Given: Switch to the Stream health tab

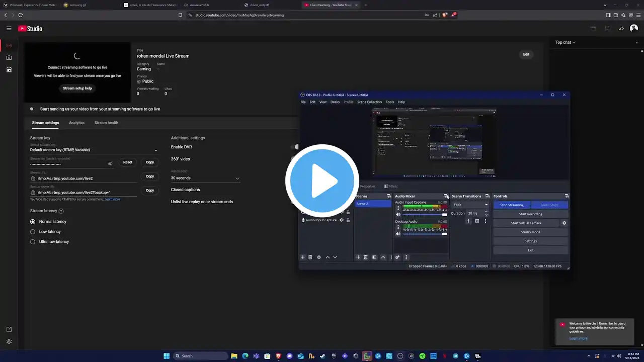Looking at the screenshot, I should tap(106, 123).
